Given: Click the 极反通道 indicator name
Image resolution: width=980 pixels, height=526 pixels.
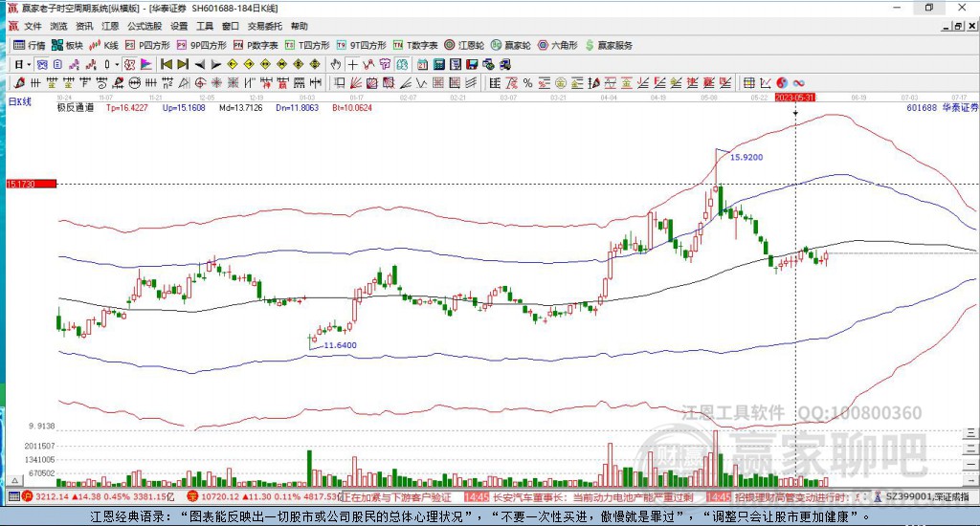Looking at the screenshot, I should tap(76, 107).
